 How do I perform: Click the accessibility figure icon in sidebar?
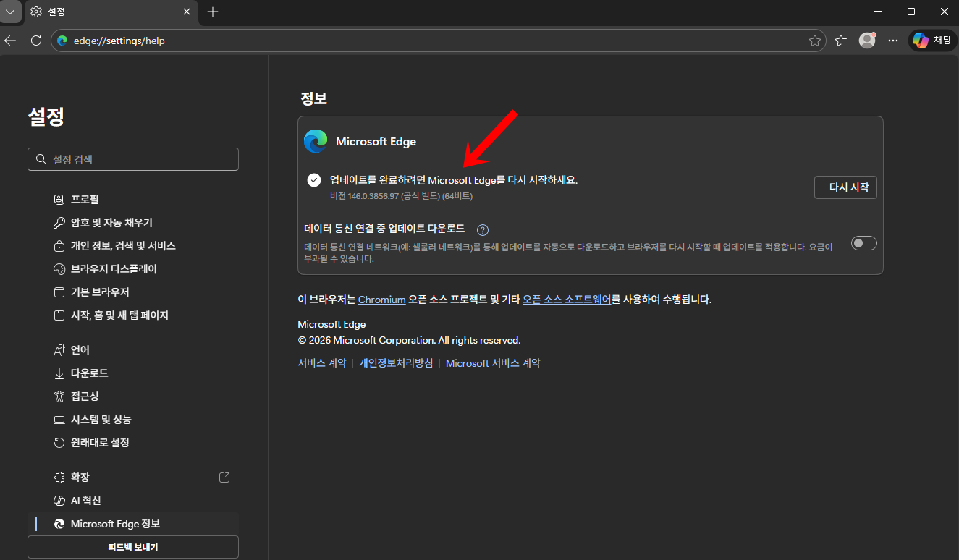tap(59, 396)
